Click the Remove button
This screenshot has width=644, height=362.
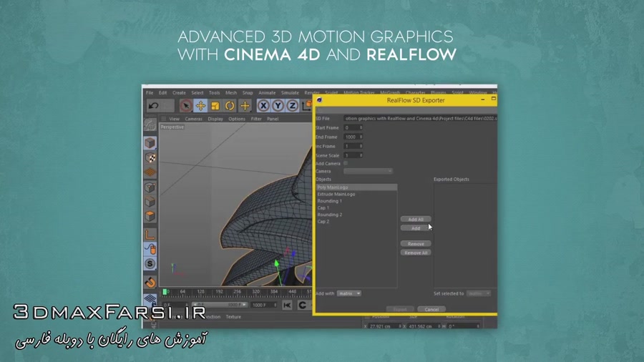416,244
